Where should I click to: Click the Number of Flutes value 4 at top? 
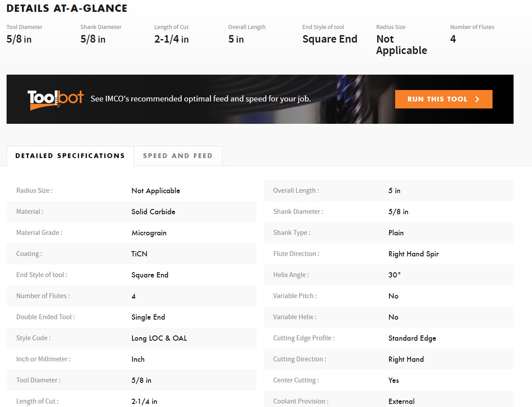coord(453,39)
